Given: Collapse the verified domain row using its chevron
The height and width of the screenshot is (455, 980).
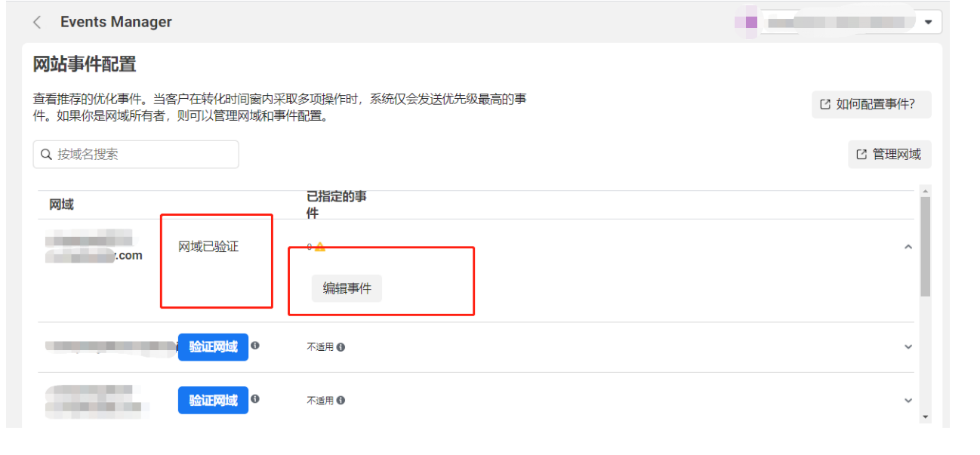Looking at the screenshot, I should tap(908, 247).
